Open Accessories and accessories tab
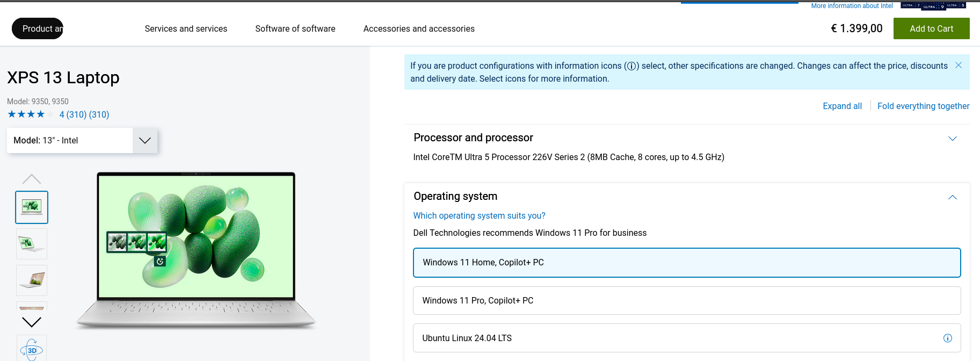The height and width of the screenshot is (361, 980). tap(419, 28)
